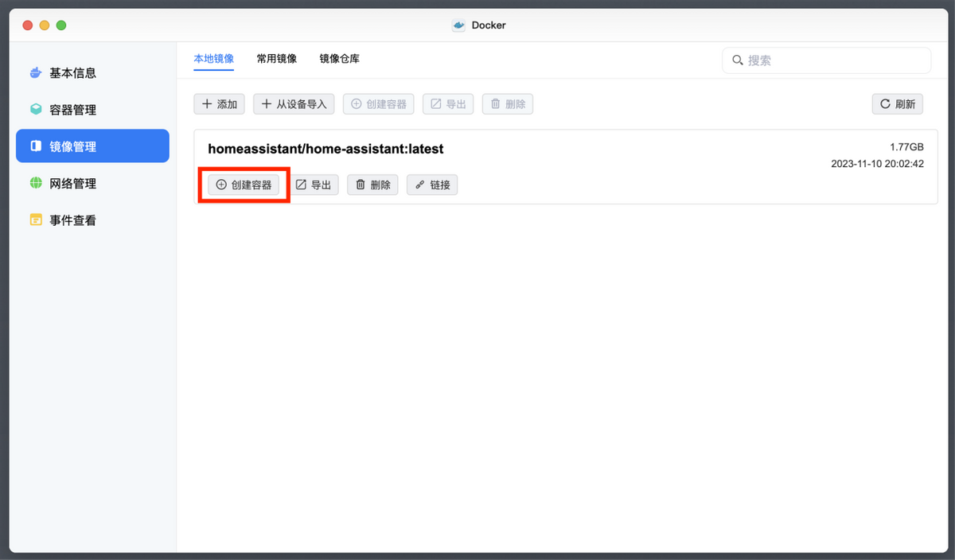Select the homeassistant/home-assistant:latest image title
Screen dimensions: 955x560
point(325,149)
